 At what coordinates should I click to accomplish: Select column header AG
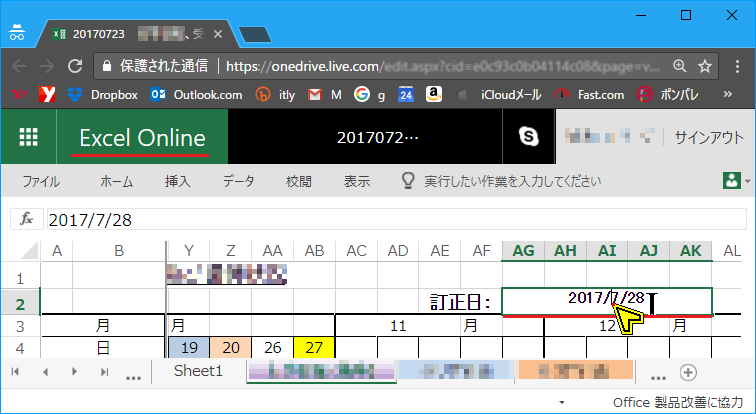523,251
